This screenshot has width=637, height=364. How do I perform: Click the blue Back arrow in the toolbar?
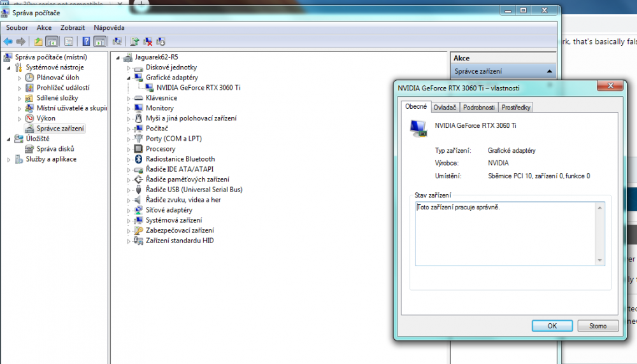[x=8, y=41]
